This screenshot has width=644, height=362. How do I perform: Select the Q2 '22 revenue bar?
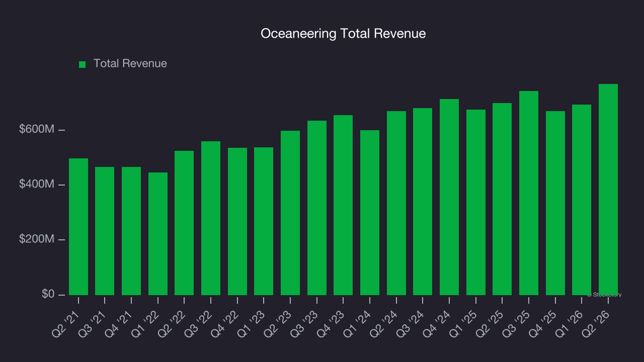[x=184, y=223]
